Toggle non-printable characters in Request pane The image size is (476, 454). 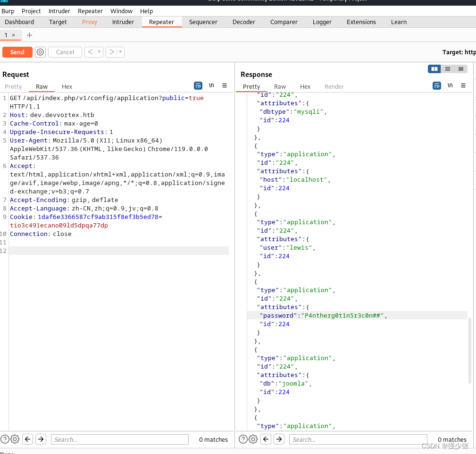pos(211,85)
